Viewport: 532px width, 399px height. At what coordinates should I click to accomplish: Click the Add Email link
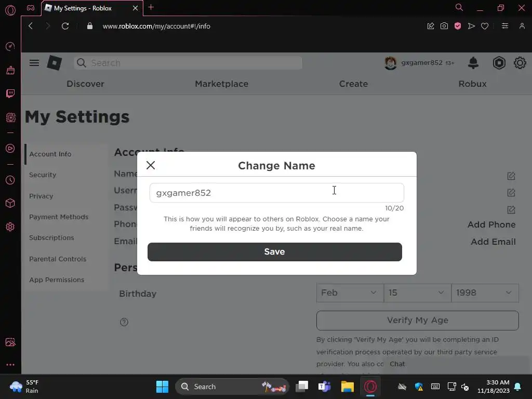493,242
